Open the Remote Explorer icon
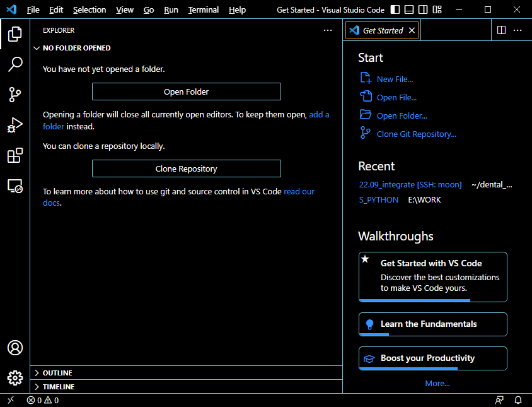532x407 pixels. point(15,186)
